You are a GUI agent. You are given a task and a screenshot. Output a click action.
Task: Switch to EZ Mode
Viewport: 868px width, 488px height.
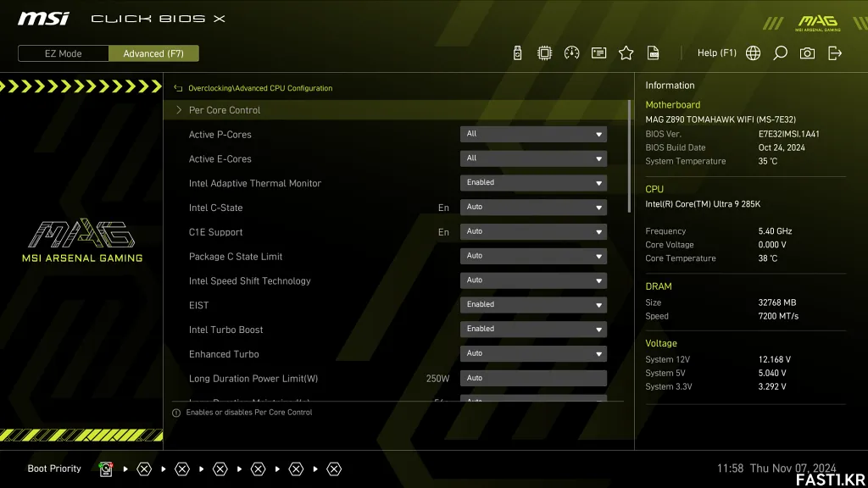point(63,53)
